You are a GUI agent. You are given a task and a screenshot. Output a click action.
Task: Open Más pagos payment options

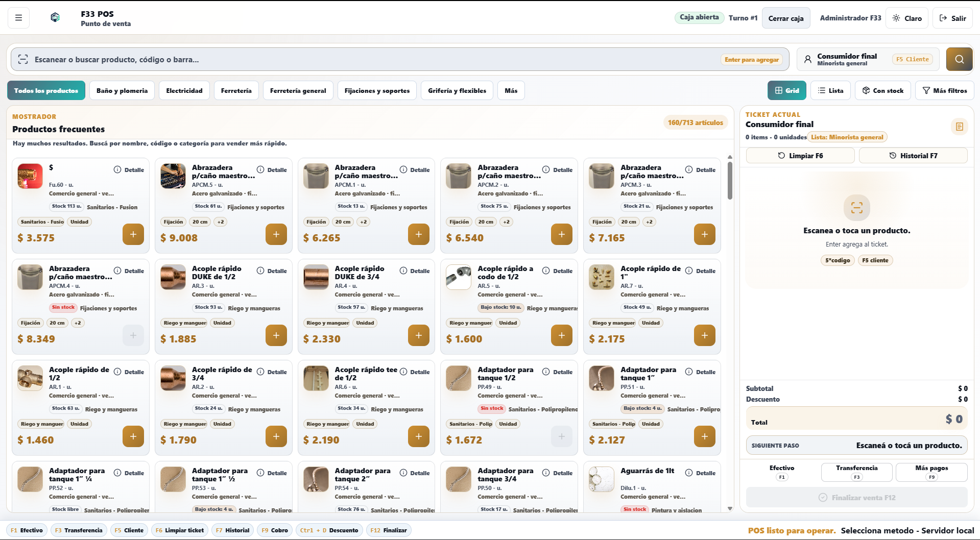(931, 472)
